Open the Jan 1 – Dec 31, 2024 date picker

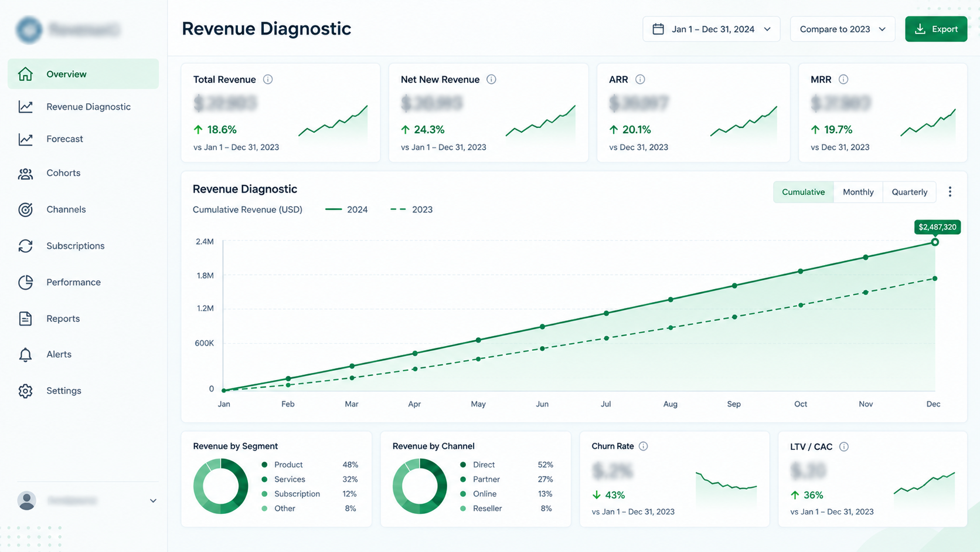(711, 29)
